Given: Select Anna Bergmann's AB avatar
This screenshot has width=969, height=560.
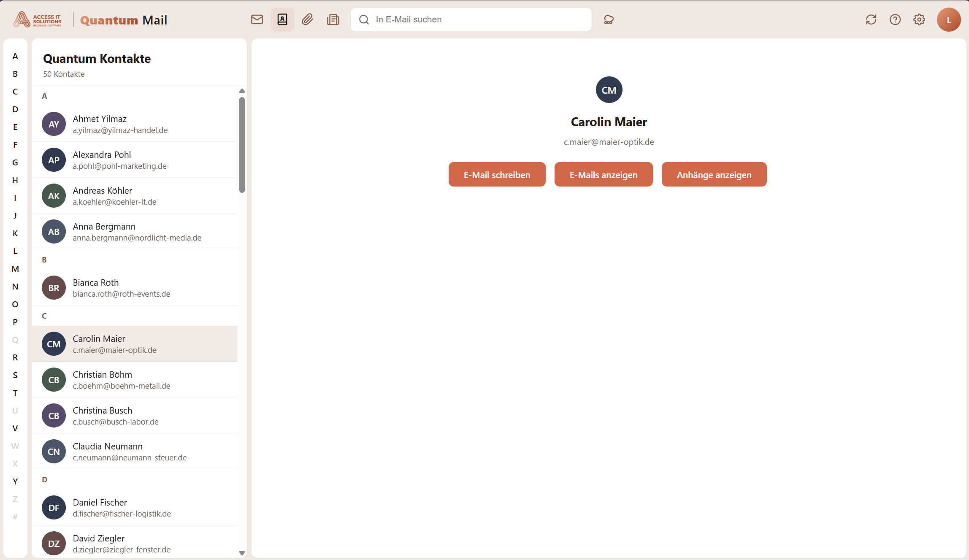Looking at the screenshot, I should click(54, 232).
